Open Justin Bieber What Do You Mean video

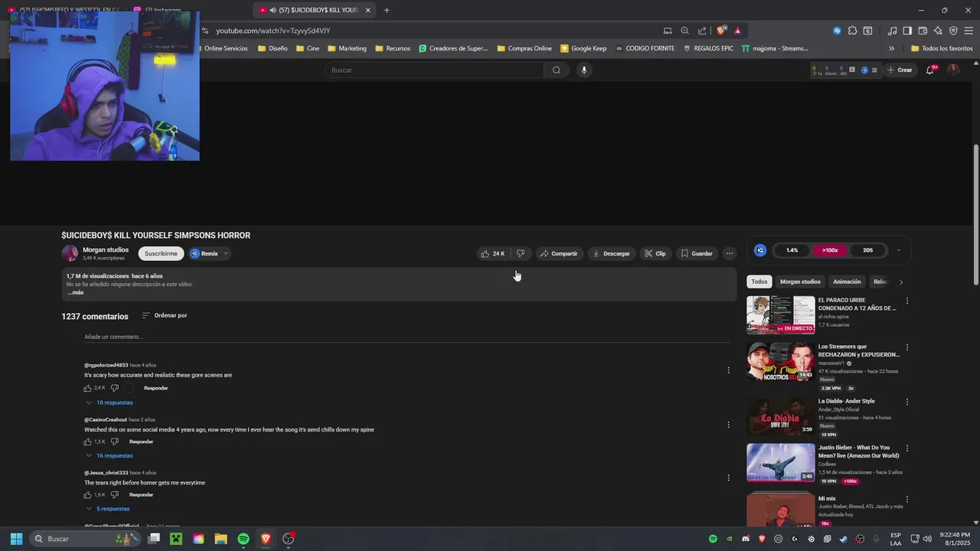pos(781,462)
